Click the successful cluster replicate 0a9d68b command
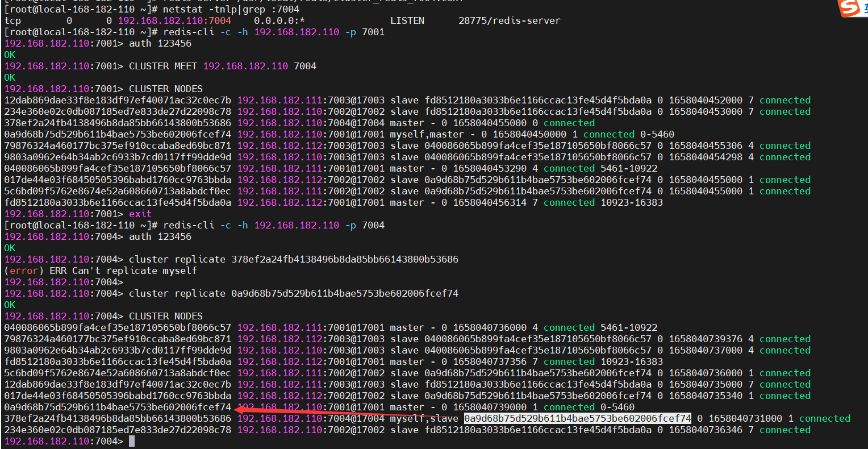Screen dimensions: 868x449 [x=293, y=293]
